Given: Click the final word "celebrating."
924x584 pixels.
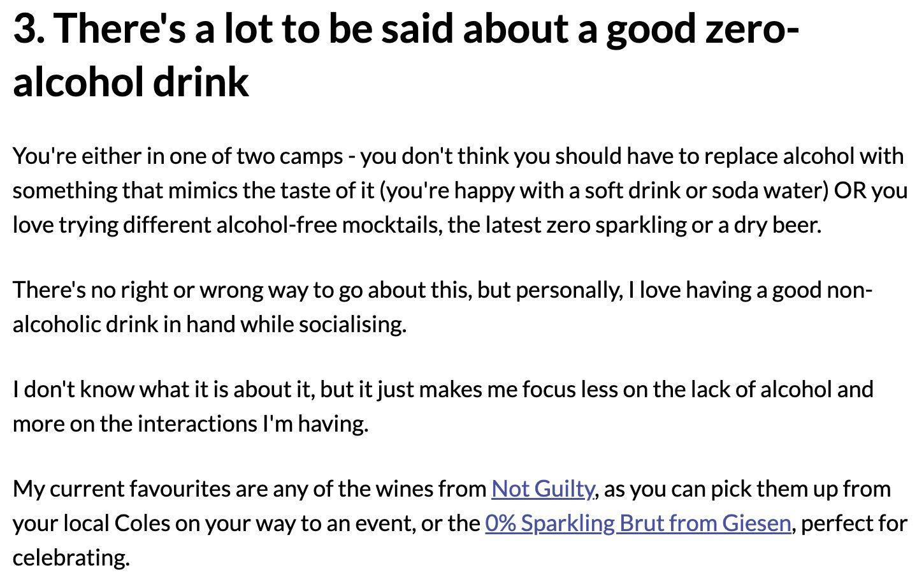Looking at the screenshot, I should coord(71,558).
